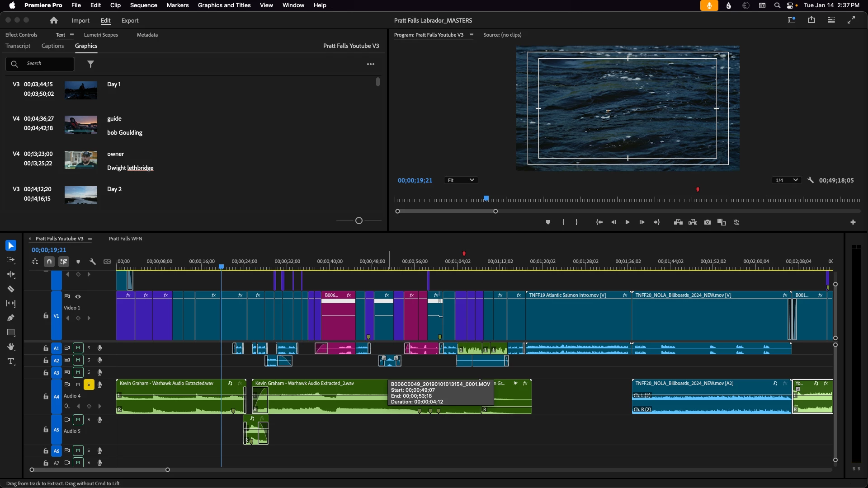Open the Text panel hamburger menu
This screenshot has height=488, width=868.
click(71, 35)
